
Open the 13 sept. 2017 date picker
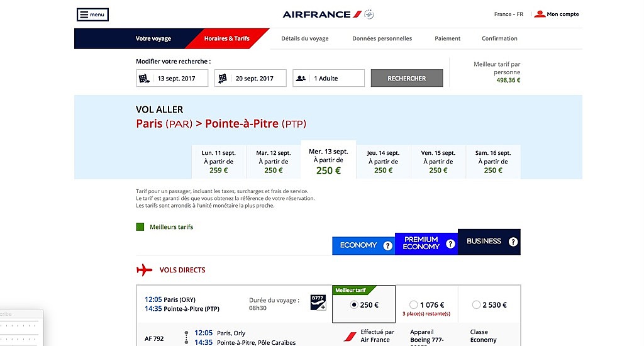172,78
